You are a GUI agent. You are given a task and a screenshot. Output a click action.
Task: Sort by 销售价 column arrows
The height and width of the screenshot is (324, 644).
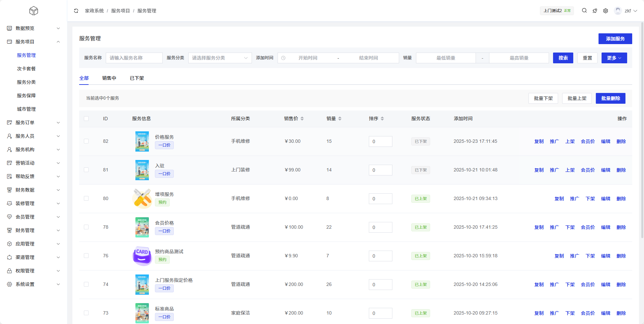pos(302,119)
